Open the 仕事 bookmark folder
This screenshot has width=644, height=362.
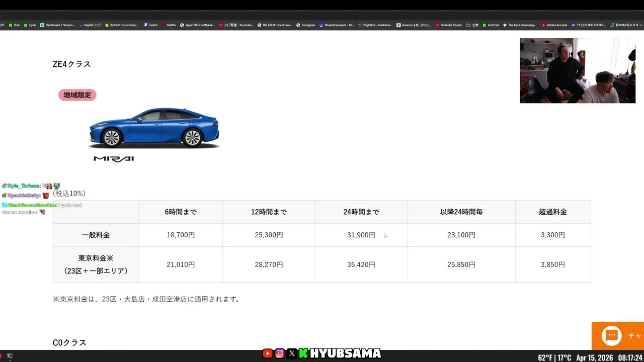coord(472,25)
